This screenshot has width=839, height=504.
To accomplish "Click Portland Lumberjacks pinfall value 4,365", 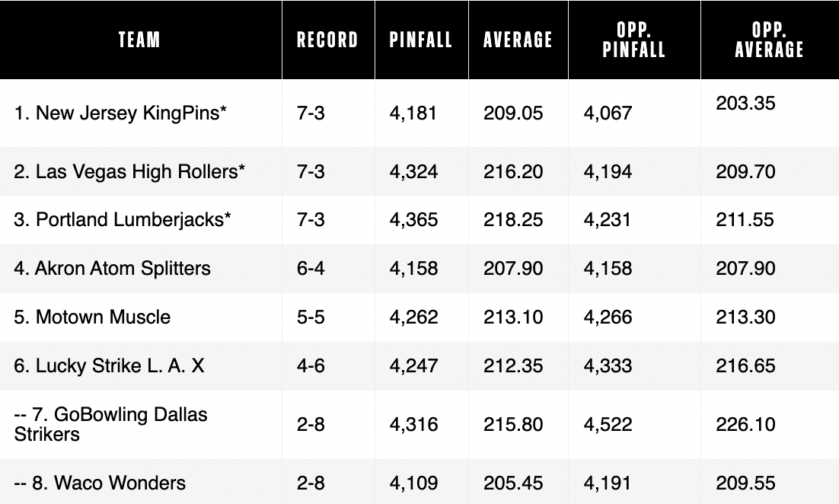I will tap(414, 220).
